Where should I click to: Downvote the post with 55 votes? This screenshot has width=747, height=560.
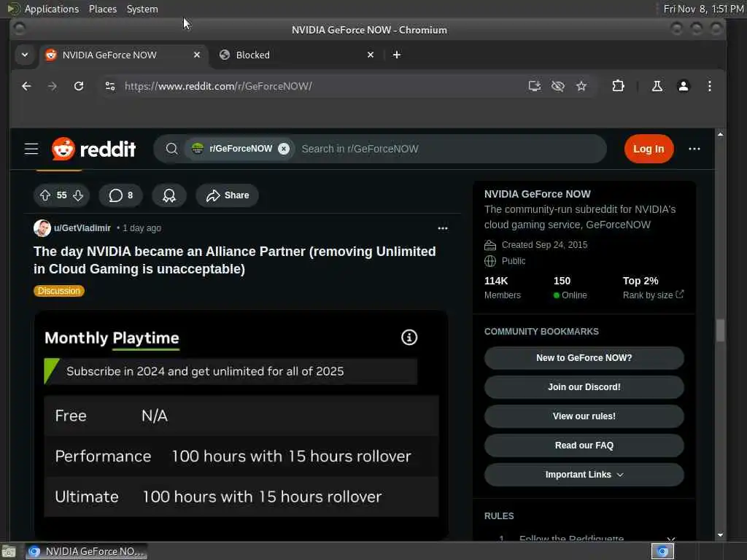78,195
